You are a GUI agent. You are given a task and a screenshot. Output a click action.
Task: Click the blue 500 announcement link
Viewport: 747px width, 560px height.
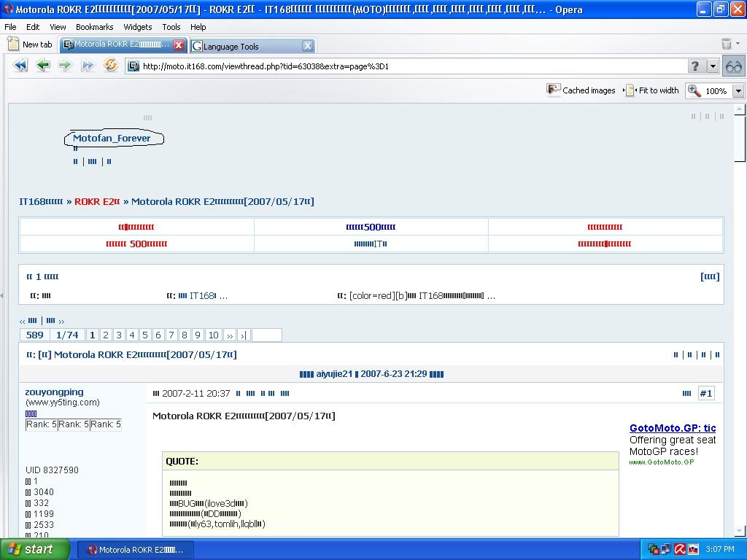click(x=371, y=227)
